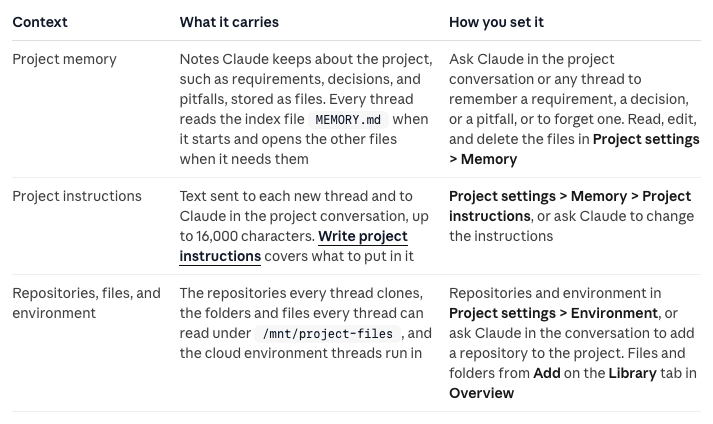Click the bold word Add

[x=547, y=373]
